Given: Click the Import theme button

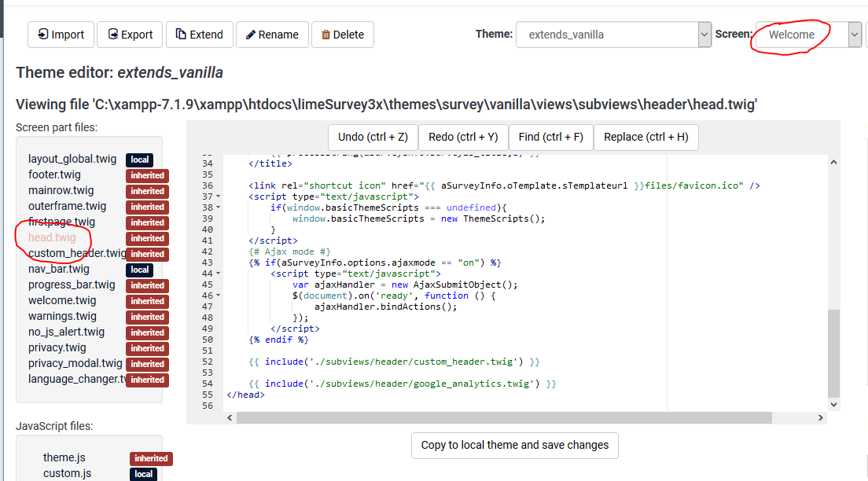Looking at the screenshot, I should 61,35.
